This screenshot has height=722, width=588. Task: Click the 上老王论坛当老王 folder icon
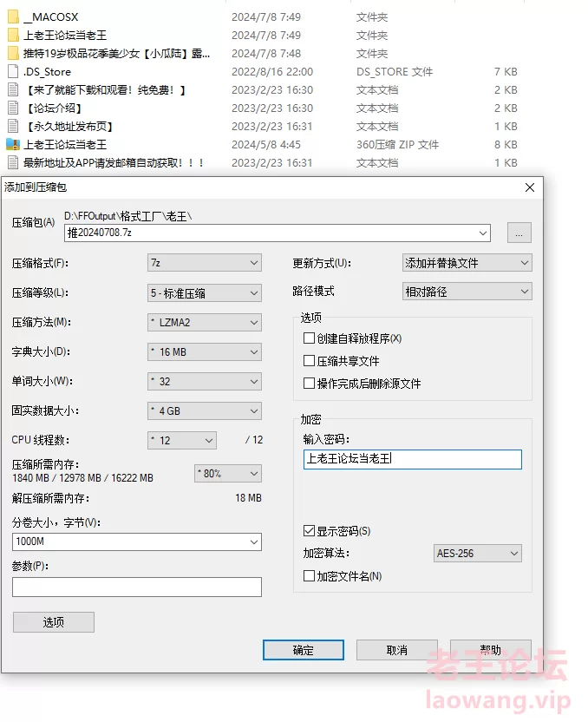(x=13, y=35)
